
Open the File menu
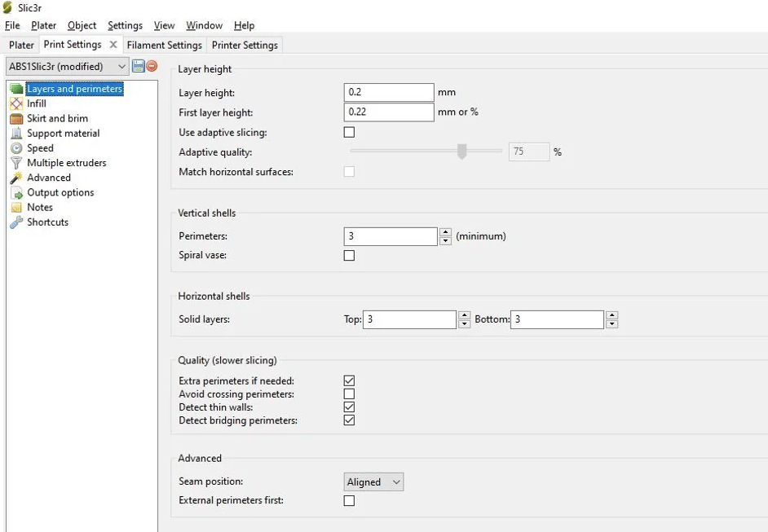pos(12,25)
